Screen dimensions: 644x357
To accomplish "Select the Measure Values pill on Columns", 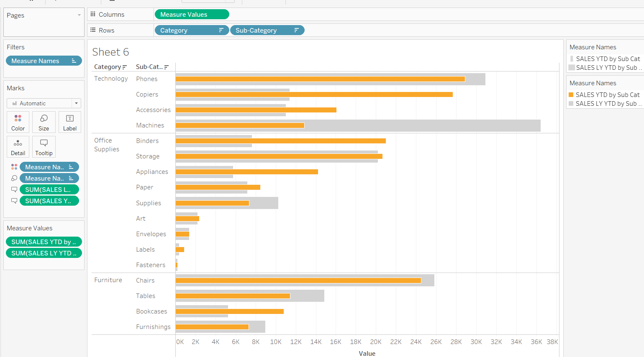I will point(192,14).
